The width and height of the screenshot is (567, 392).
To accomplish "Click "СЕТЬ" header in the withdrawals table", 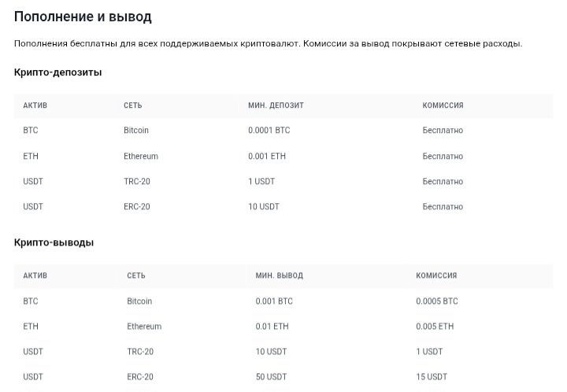I will (135, 276).
